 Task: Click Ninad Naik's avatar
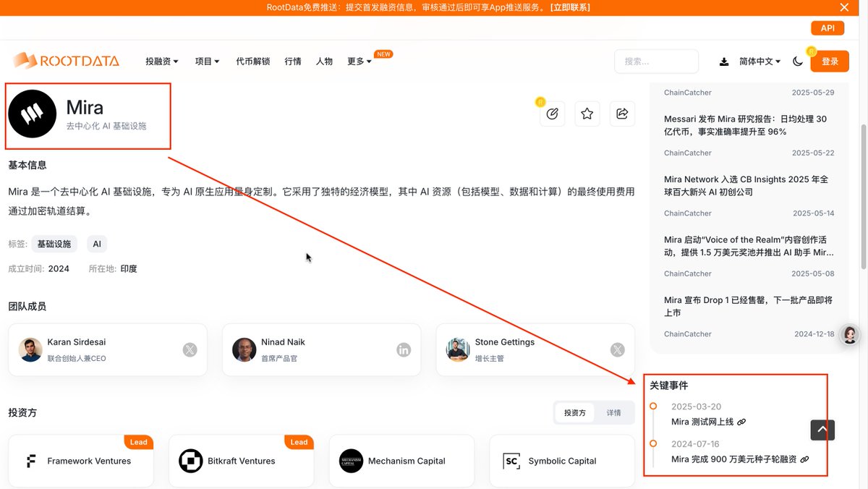[x=244, y=350]
